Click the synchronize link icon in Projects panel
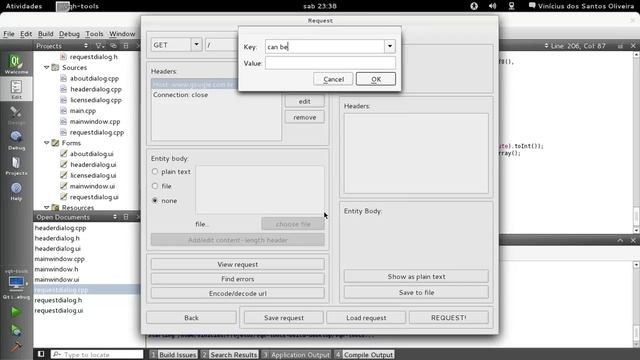 (113, 46)
